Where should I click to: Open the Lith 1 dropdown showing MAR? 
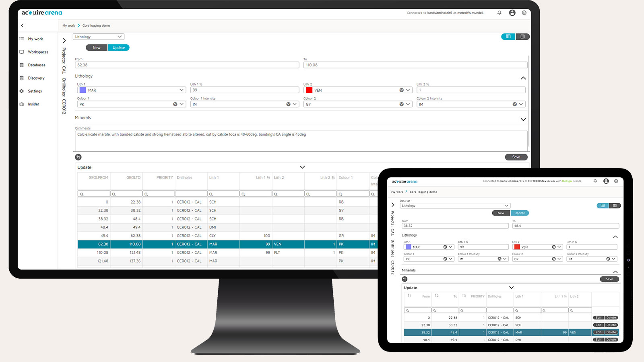[182, 90]
